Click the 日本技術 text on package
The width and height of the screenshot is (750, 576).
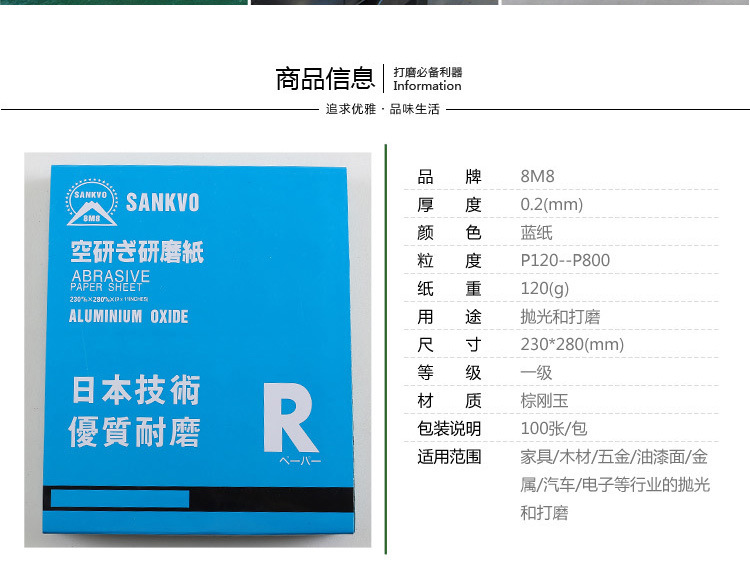tap(136, 390)
